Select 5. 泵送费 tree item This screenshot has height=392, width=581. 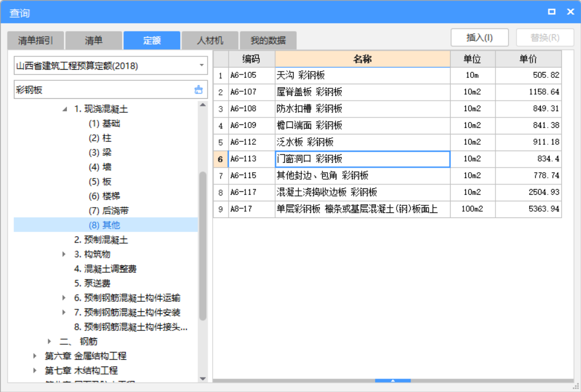point(92,283)
